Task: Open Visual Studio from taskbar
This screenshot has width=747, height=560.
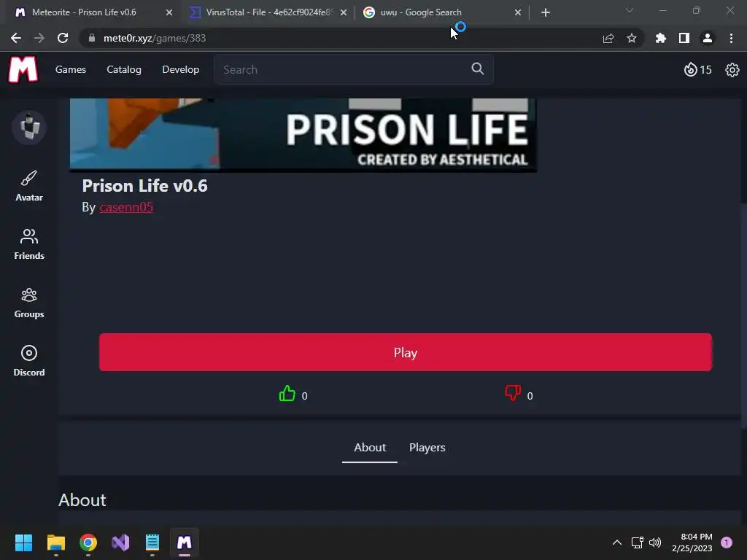Action: click(120, 542)
